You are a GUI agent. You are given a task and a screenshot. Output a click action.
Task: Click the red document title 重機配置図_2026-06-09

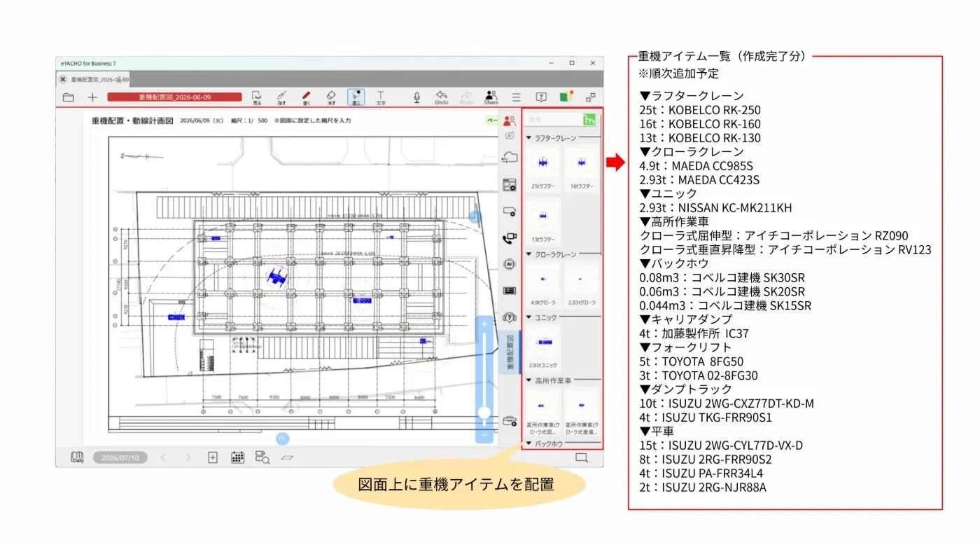point(174,97)
